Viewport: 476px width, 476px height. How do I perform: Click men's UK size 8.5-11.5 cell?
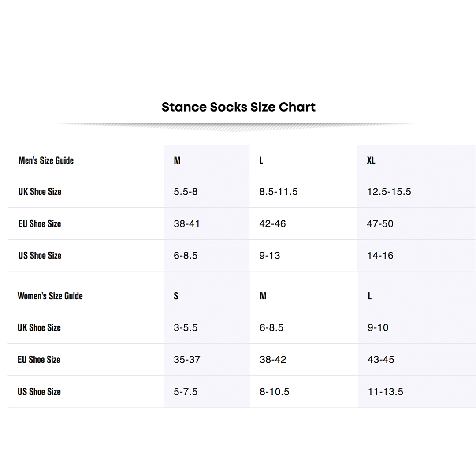click(279, 192)
